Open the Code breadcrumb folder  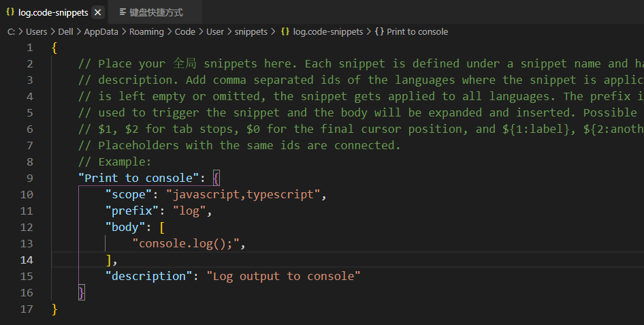coord(184,31)
